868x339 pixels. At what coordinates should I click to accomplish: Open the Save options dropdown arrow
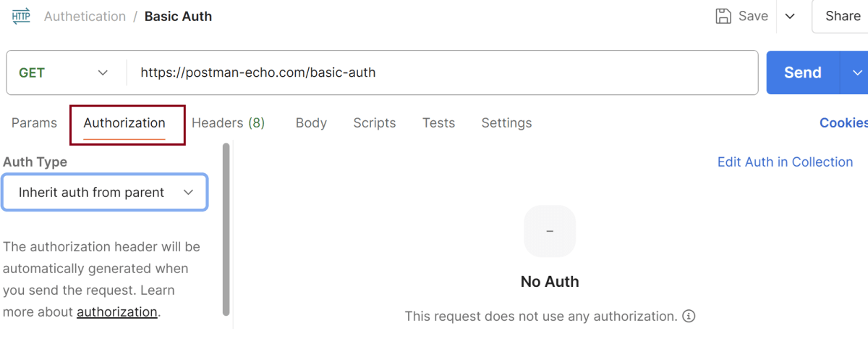pyautogui.click(x=790, y=16)
